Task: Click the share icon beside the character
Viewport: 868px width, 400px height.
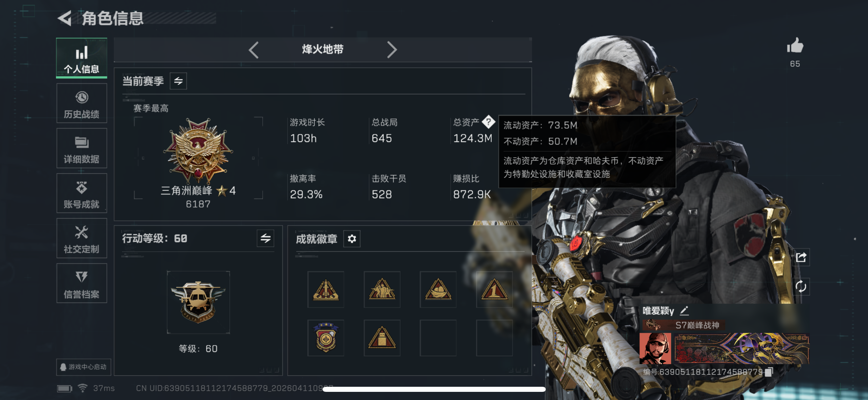Action: (801, 258)
